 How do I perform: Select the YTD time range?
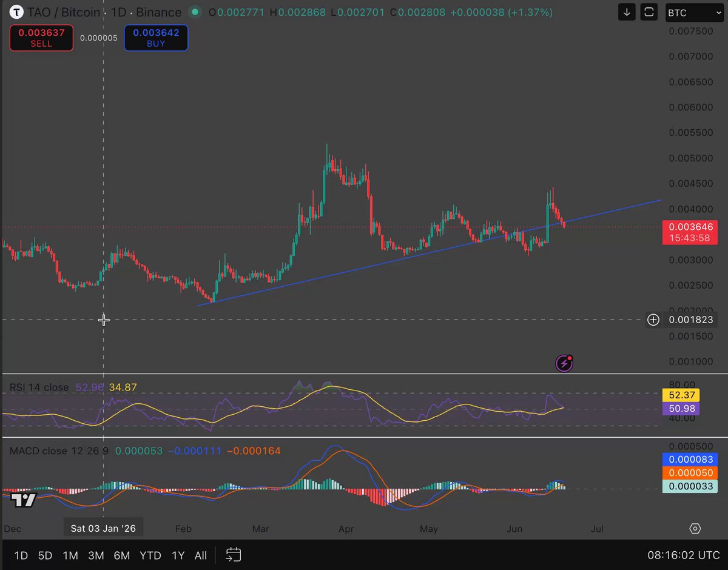point(150,555)
